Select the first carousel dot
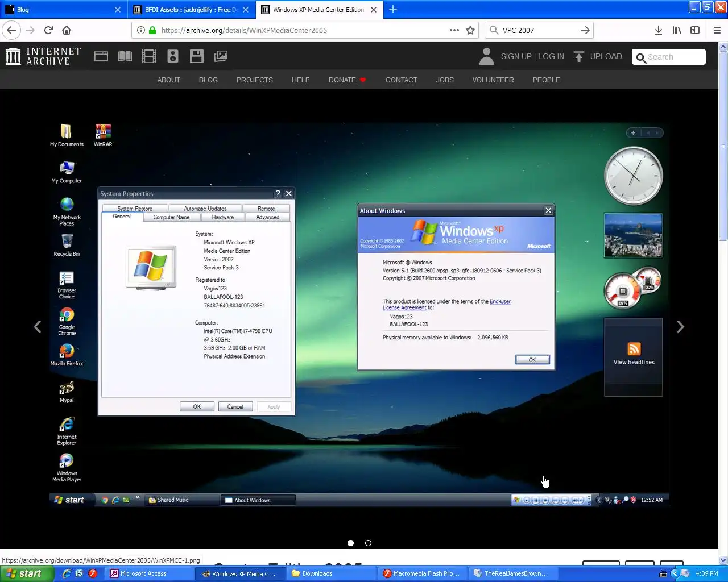The width and height of the screenshot is (728, 582). (x=350, y=543)
